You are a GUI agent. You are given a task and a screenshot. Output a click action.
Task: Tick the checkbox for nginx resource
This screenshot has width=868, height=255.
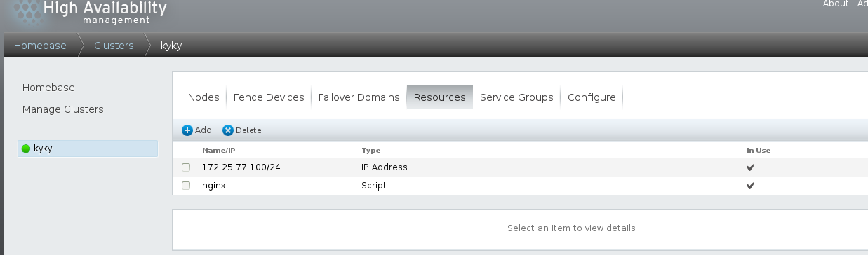click(186, 186)
